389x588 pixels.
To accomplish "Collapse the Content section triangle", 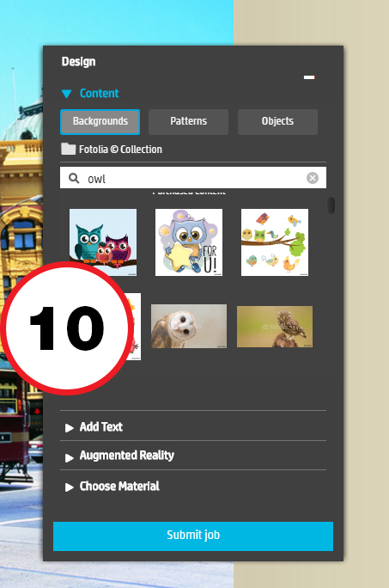I will point(66,94).
